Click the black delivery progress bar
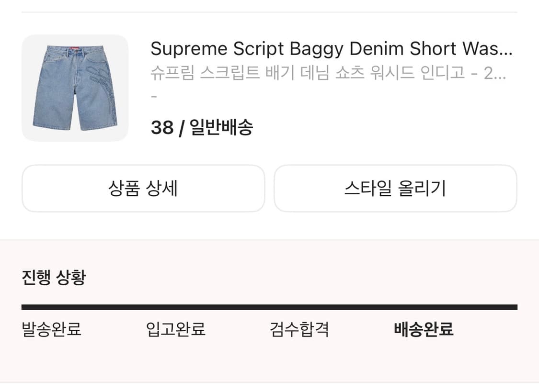 pyautogui.click(x=269, y=307)
